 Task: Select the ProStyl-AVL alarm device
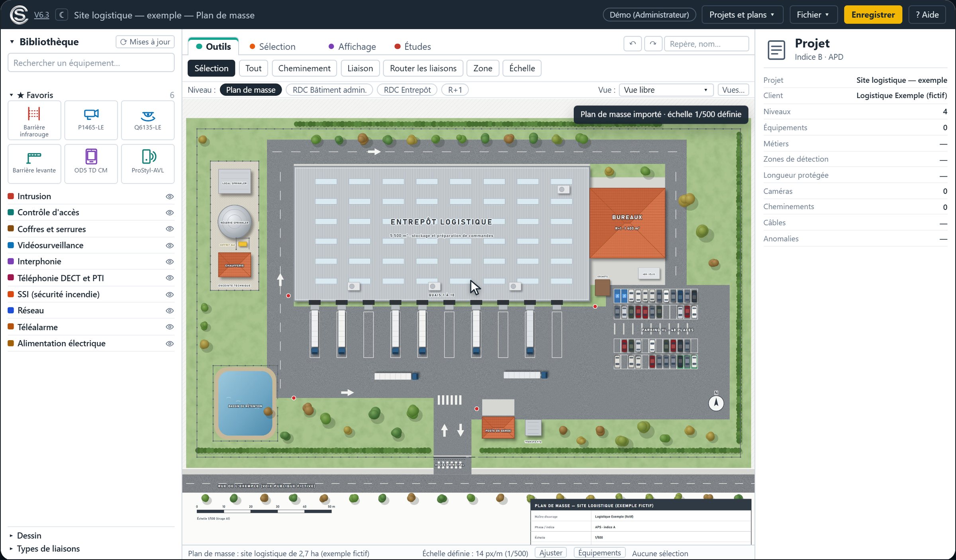148,164
